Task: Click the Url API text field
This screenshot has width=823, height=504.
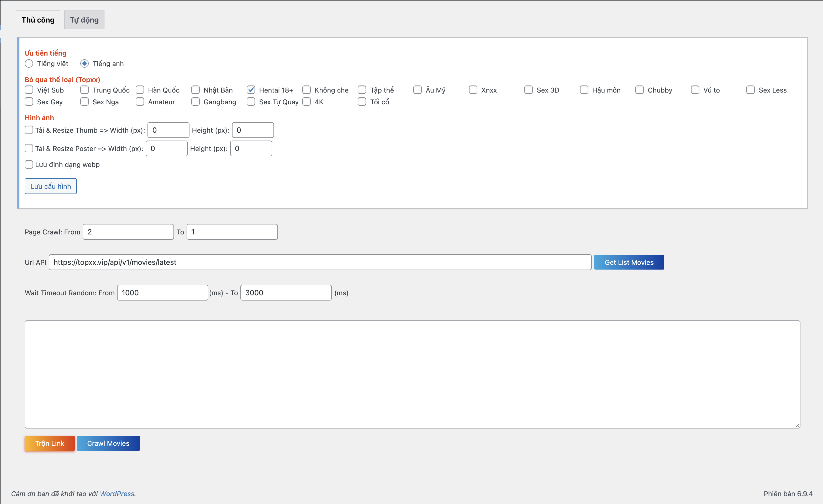Action: (x=320, y=262)
